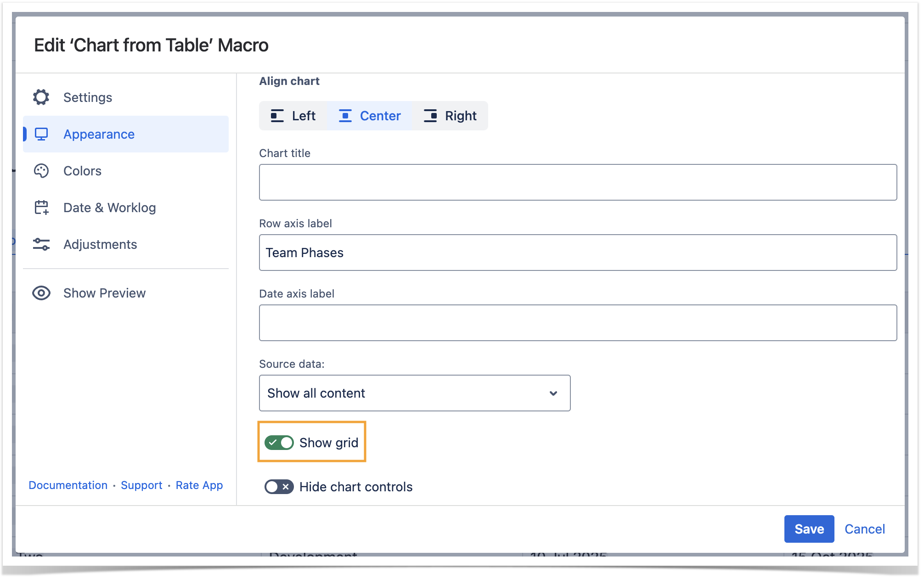The height and width of the screenshot is (579, 924).
Task: Click the Settings gear icon
Action: [x=41, y=97]
